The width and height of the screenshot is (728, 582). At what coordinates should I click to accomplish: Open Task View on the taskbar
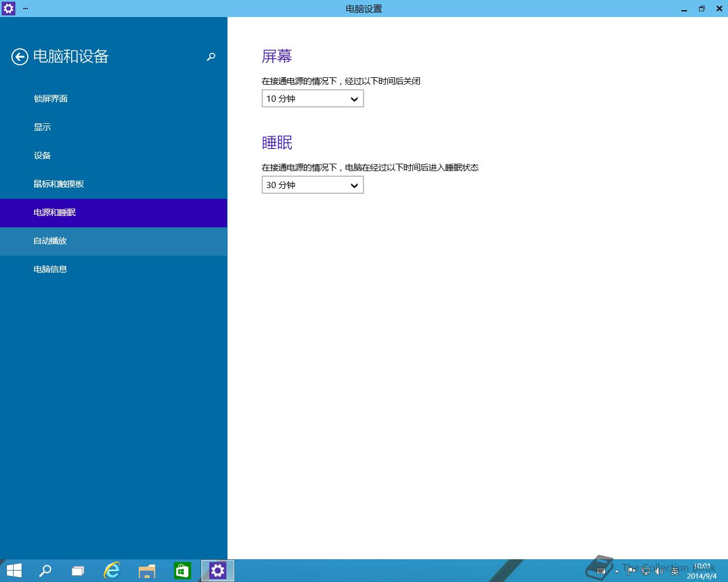pyautogui.click(x=78, y=571)
